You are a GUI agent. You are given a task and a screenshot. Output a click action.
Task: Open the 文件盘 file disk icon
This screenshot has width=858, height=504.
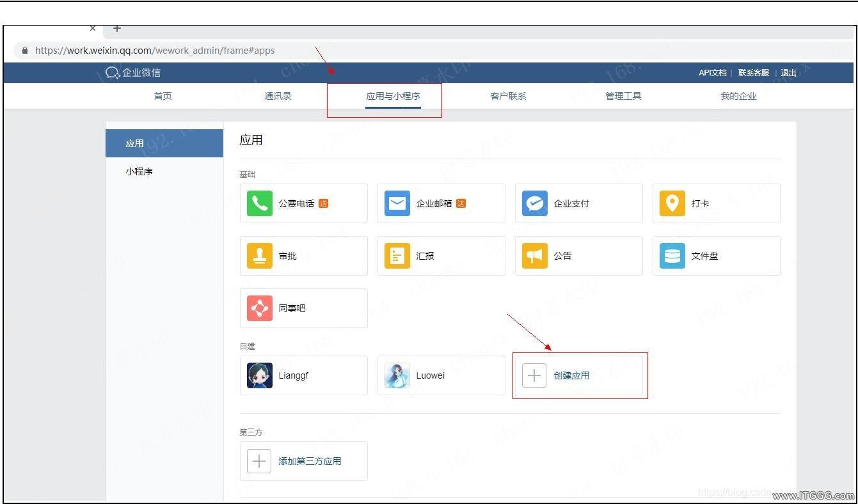click(x=672, y=256)
